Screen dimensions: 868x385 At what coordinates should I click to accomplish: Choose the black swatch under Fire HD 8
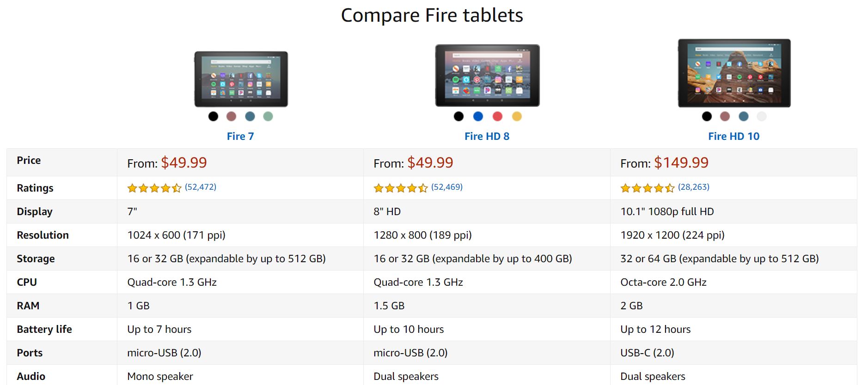[x=458, y=116]
